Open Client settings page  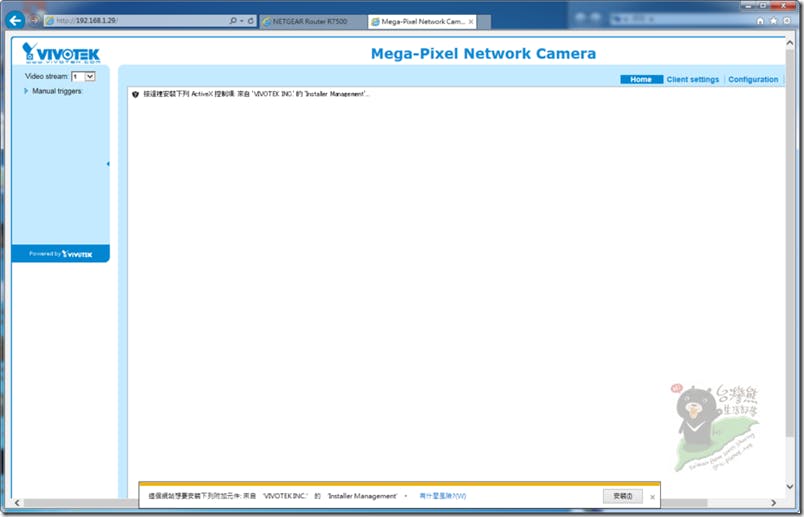[x=693, y=79]
